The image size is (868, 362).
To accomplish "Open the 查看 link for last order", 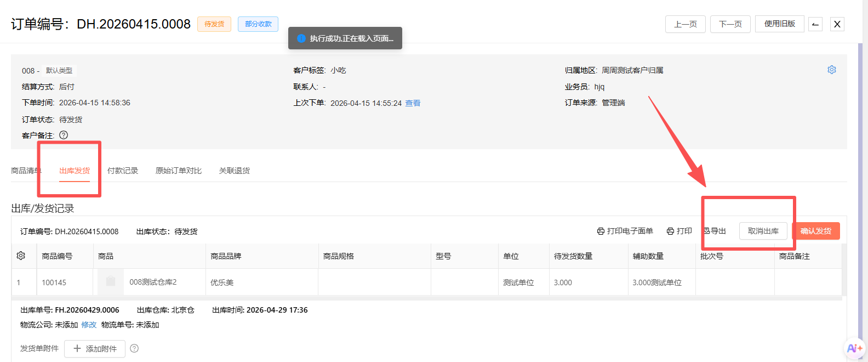I will click(413, 103).
